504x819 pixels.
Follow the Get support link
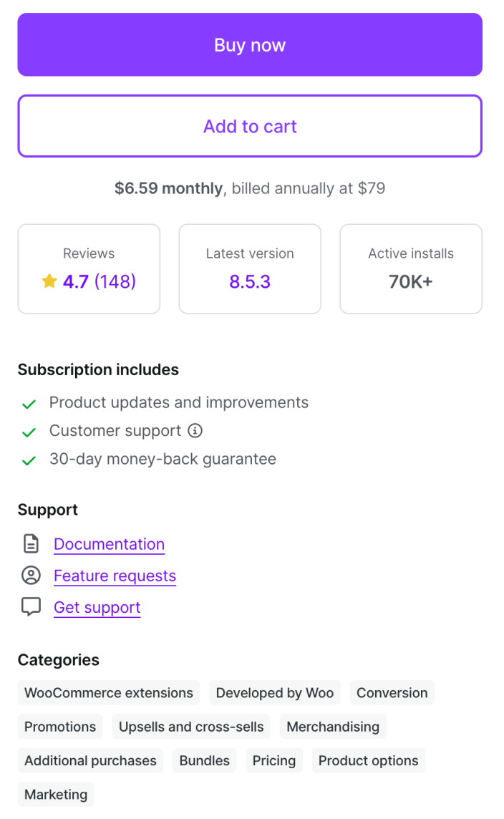point(97,607)
